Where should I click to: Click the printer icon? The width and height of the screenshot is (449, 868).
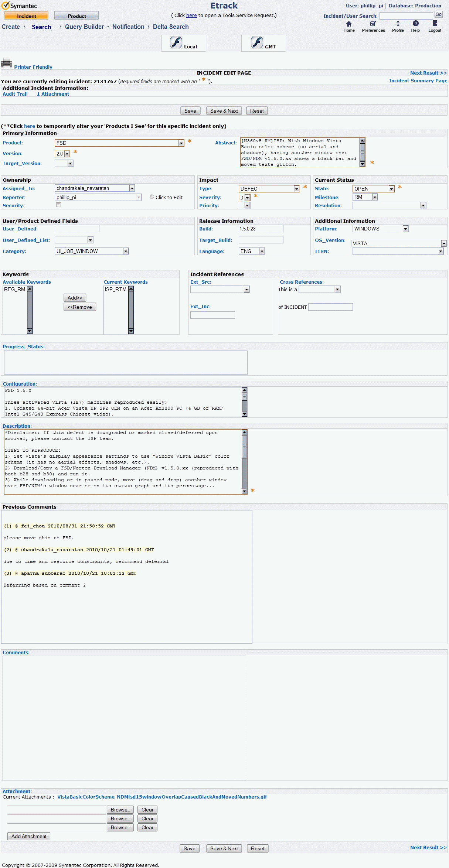click(x=7, y=64)
